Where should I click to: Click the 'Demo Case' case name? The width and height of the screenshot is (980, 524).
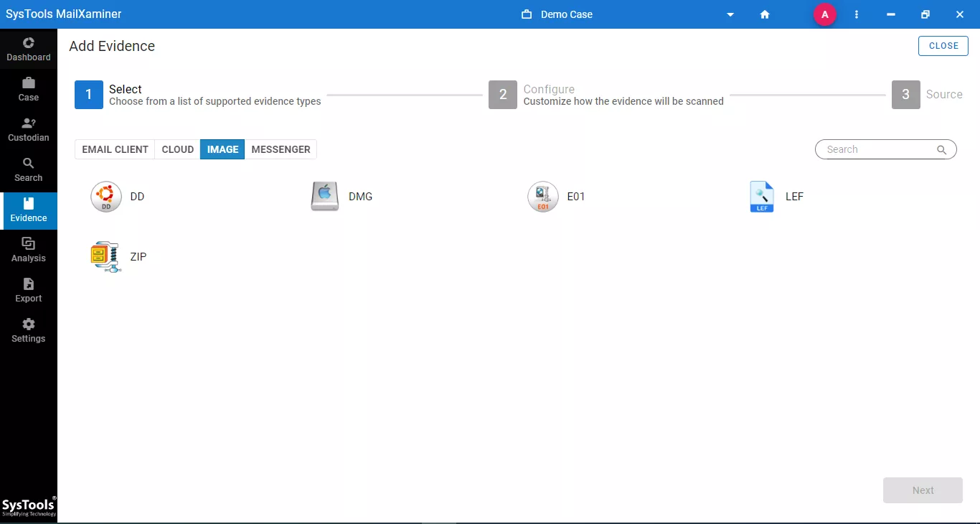pos(567,14)
